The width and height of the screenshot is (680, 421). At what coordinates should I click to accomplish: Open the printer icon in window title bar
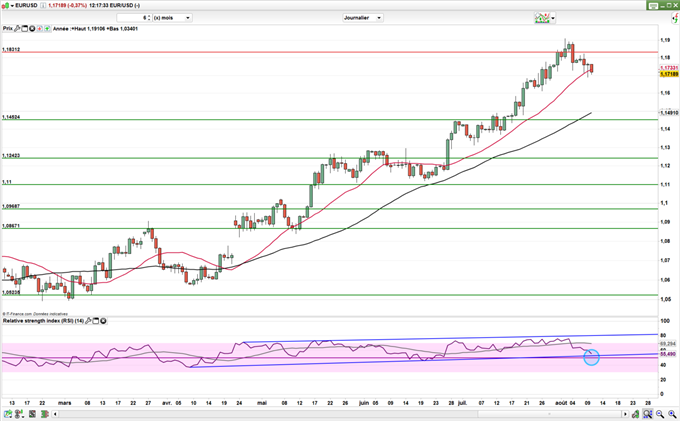point(652,6)
